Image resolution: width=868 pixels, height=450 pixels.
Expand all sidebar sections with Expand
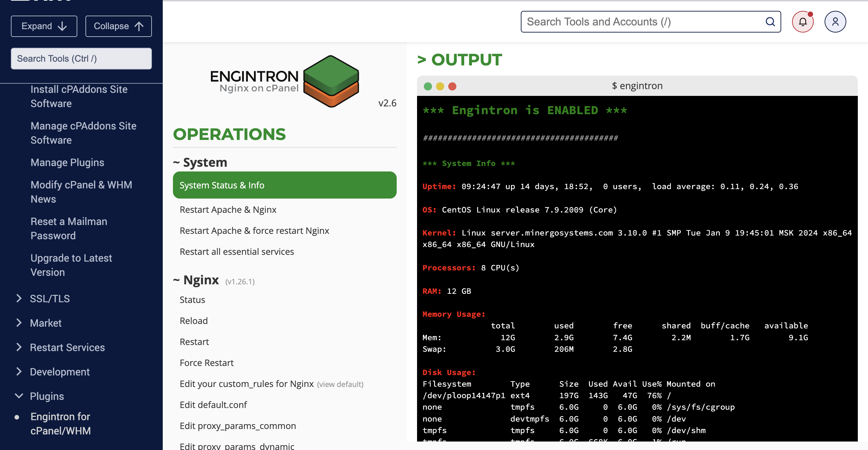[44, 26]
